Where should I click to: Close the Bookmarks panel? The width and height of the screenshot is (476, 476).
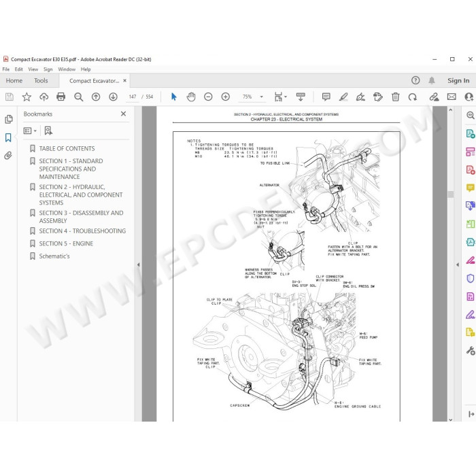point(123,114)
